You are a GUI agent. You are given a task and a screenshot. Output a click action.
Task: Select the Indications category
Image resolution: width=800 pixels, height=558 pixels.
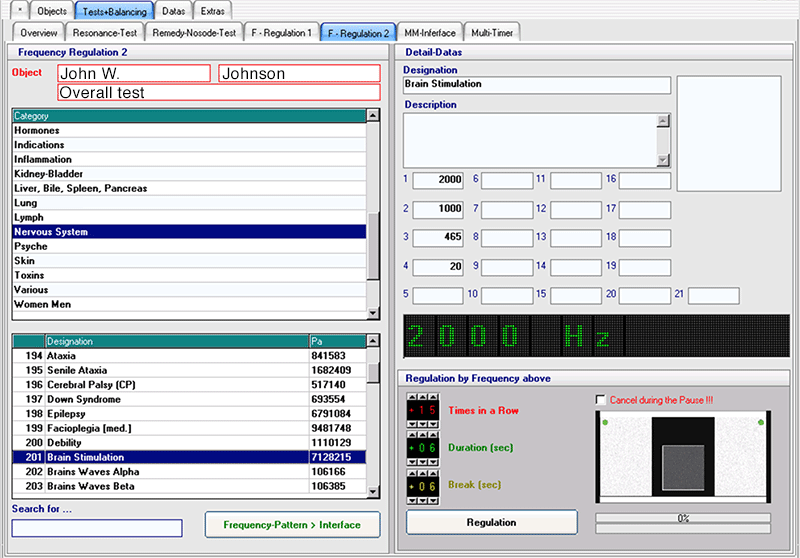tap(189, 145)
